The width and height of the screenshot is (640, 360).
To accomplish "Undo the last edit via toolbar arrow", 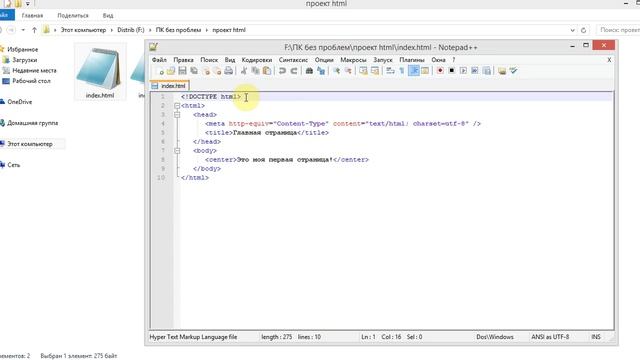I will click(282, 71).
